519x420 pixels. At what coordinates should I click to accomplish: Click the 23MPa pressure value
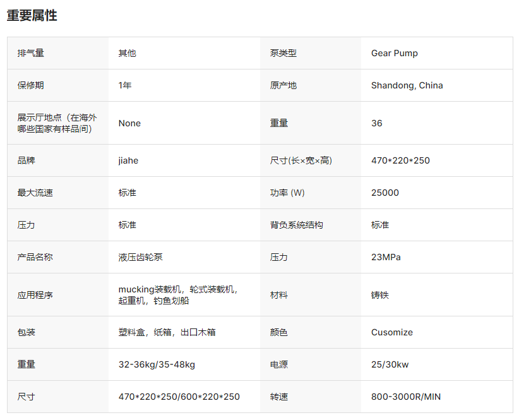click(x=386, y=257)
